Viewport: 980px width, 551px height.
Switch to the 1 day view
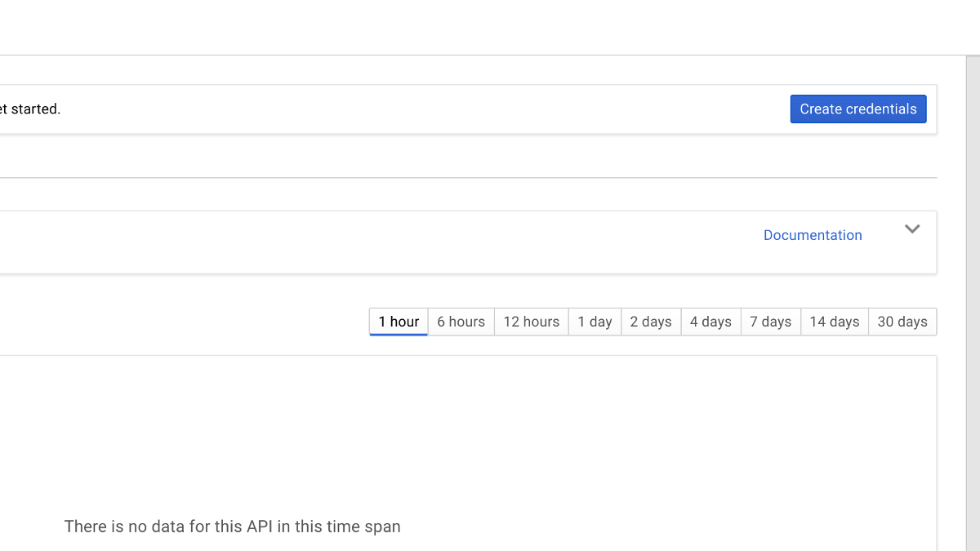[595, 321]
